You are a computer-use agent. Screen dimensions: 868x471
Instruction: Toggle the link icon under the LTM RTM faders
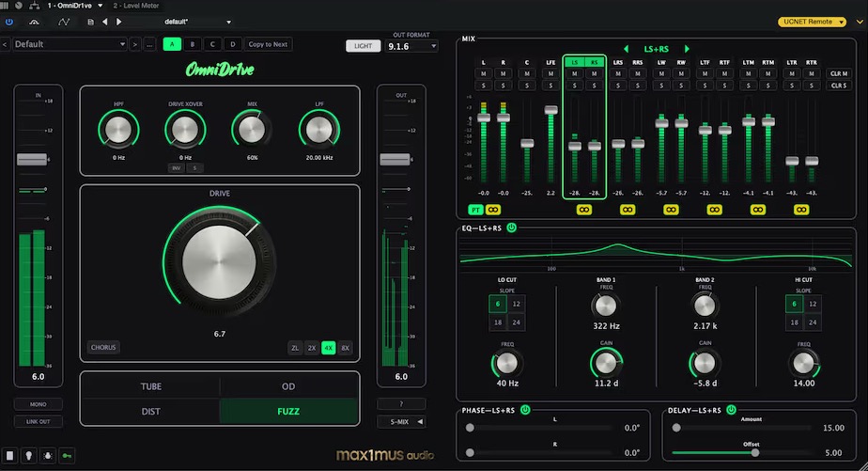[758, 210]
